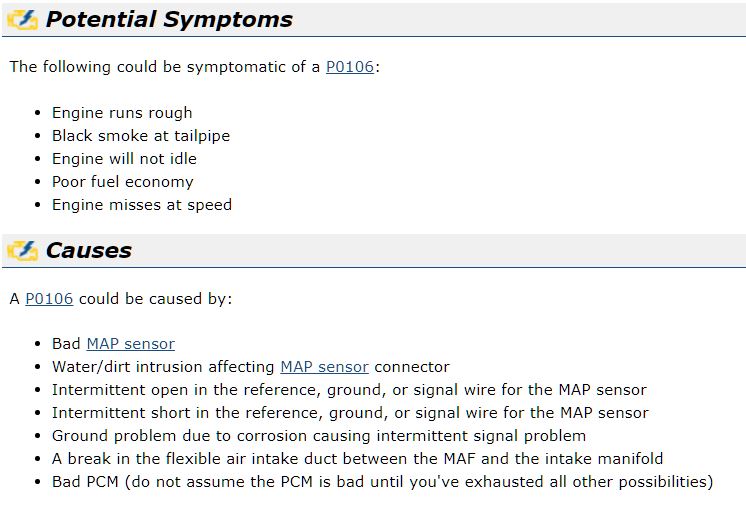
Task: Select the Engine will not idle item
Action: [x=124, y=159]
